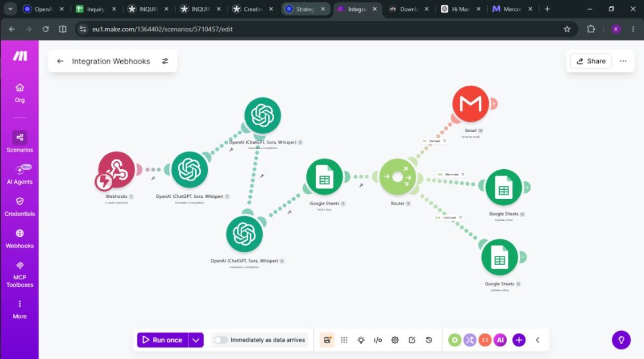644x359 pixels.
Task: Open Credentials in the sidebar
Action: (x=19, y=207)
